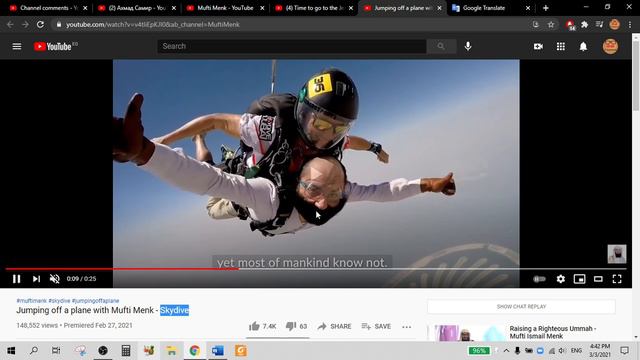640x360 pixels.
Task: Share the video
Action: click(x=334, y=326)
